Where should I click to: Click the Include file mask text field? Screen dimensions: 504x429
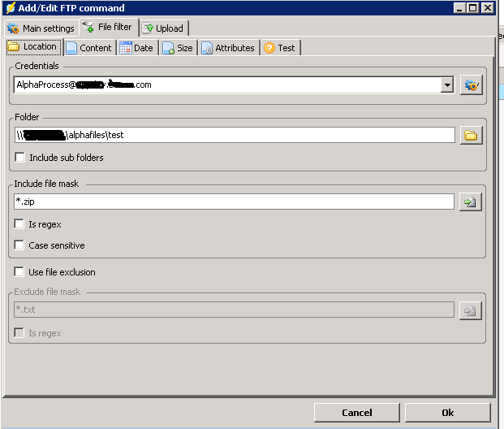[234, 201]
